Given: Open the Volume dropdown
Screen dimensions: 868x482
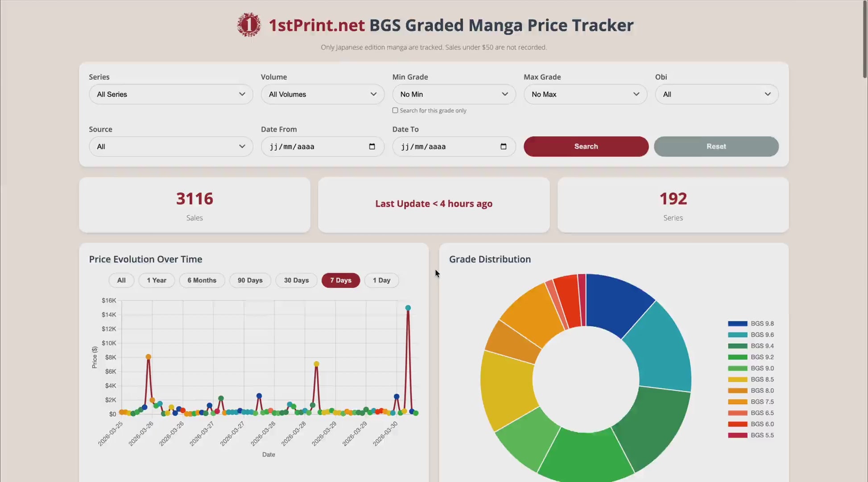Looking at the screenshot, I should [322, 94].
